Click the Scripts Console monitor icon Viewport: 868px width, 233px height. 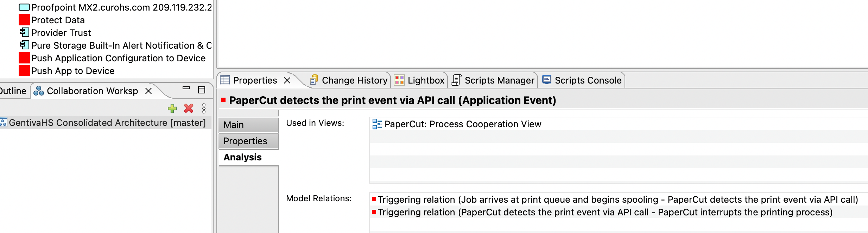click(547, 80)
